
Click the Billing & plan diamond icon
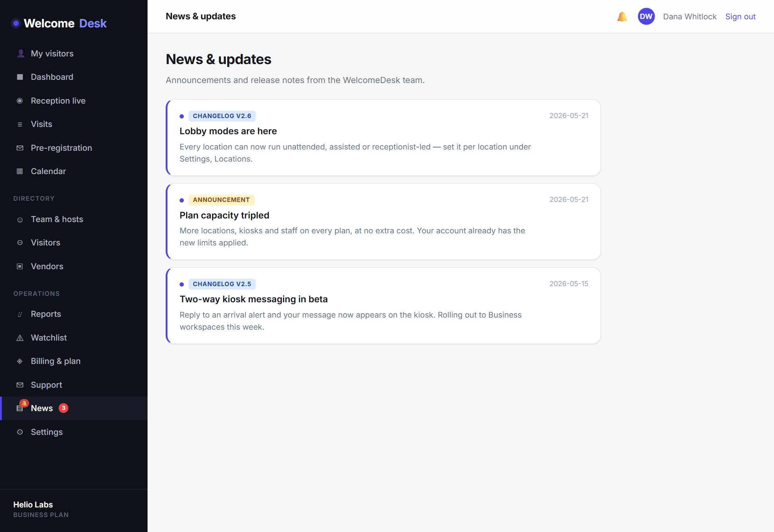coord(20,361)
